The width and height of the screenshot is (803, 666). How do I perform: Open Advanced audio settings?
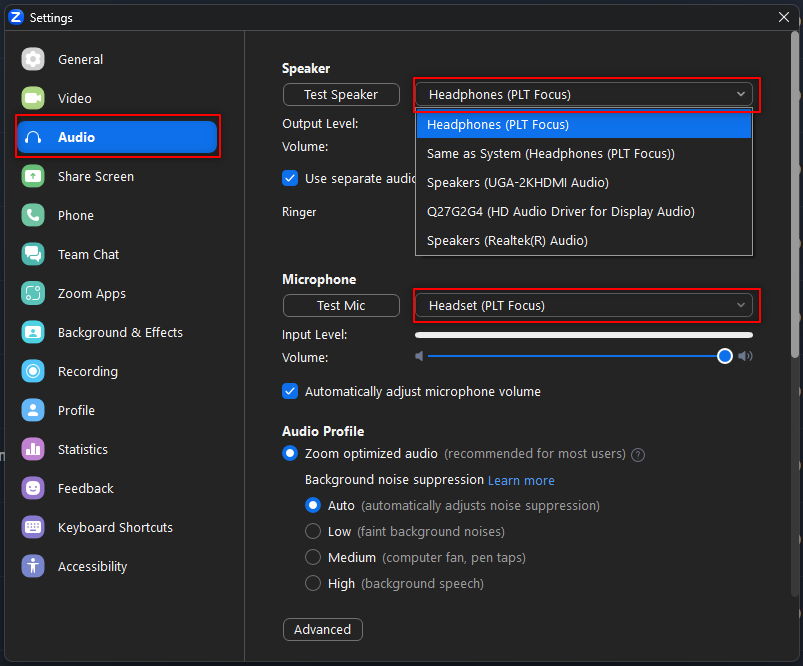[x=323, y=629]
